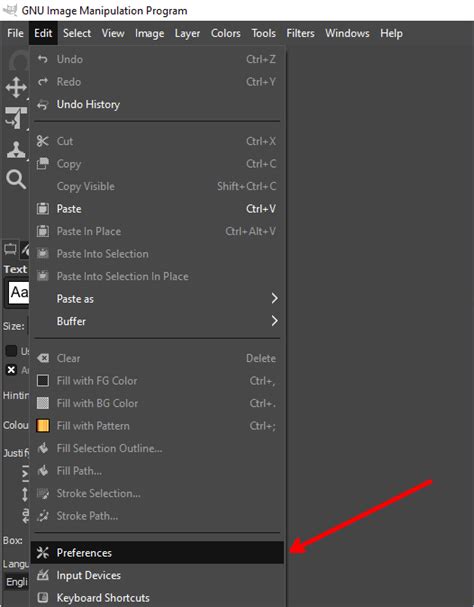Click the scissors Cut icon
The height and width of the screenshot is (607, 474).
pos(43,141)
